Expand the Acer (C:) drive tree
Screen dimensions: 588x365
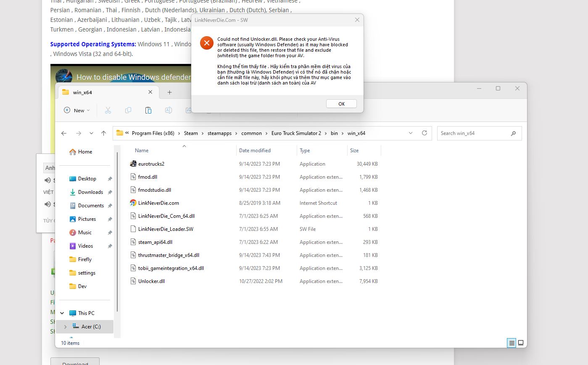coord(65,327)
